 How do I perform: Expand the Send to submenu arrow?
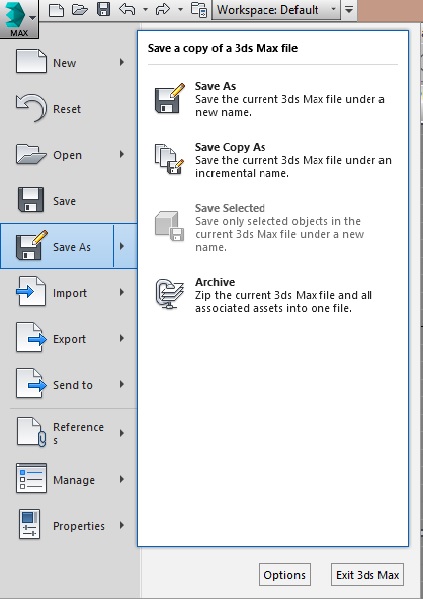[122, 384]
